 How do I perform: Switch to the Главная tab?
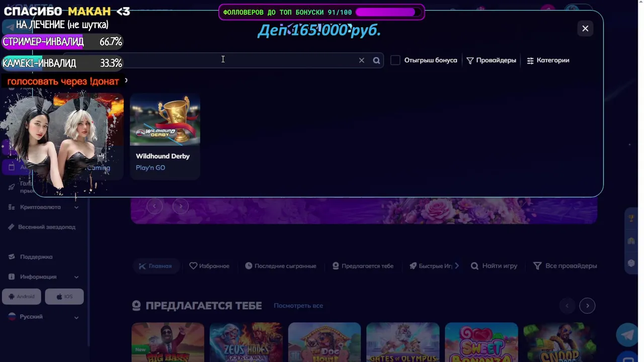(x=155, y=266)
